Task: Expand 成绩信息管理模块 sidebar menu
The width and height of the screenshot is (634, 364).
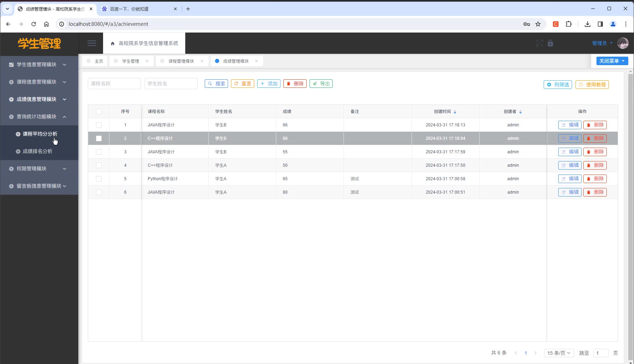Action: (39, 99)
